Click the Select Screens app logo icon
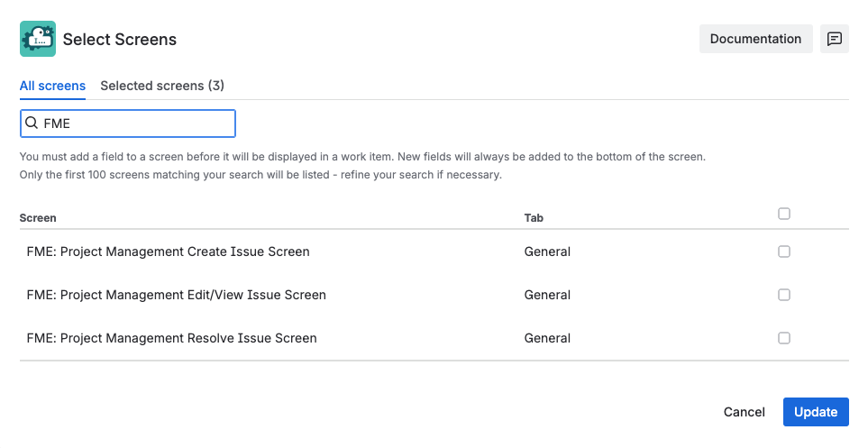This screenshot has height=448, width=868. (38, 39)
